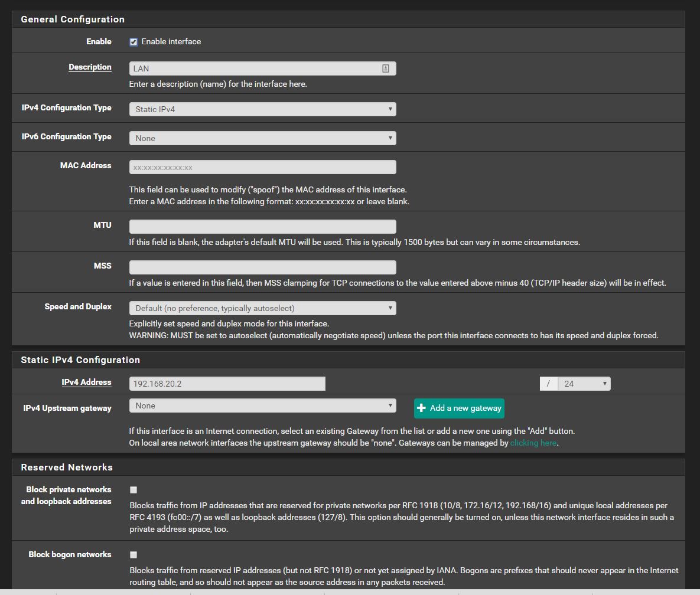Click the MAC spoof explanation text

click(x=268, y=189)
